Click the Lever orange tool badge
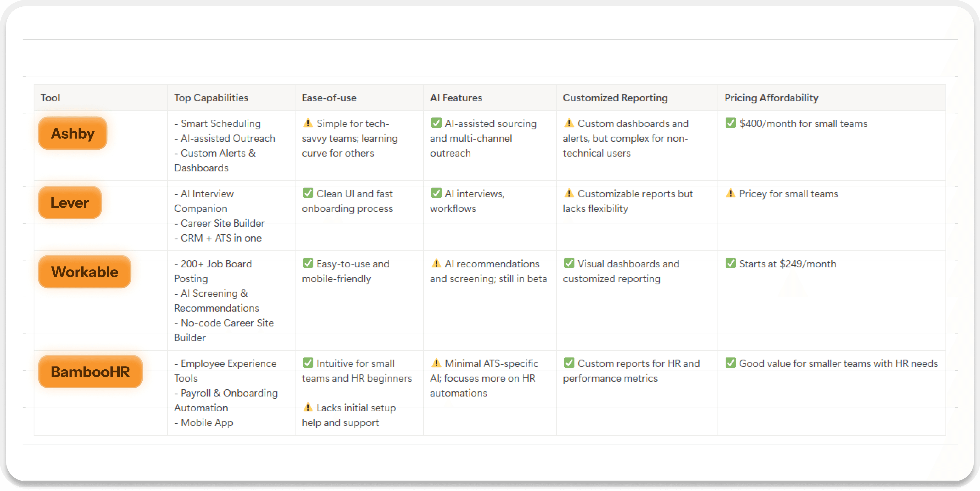980x491 pixels. [x=70, y=203]
